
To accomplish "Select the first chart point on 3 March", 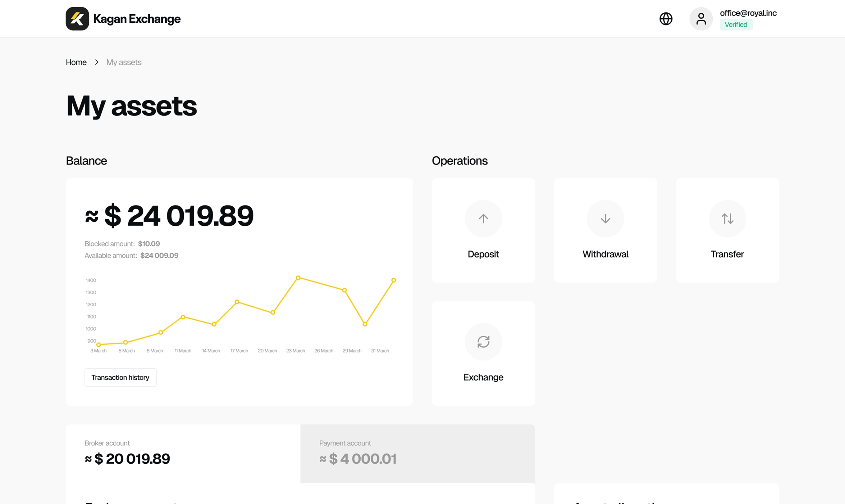I will pyautogui.click(x=98, y=344).
